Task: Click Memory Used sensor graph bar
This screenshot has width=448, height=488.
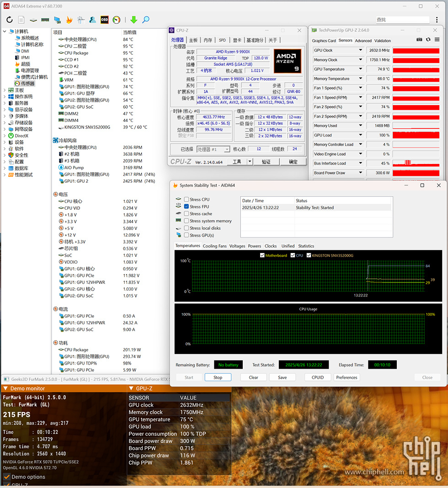Action: click(416, 126)
